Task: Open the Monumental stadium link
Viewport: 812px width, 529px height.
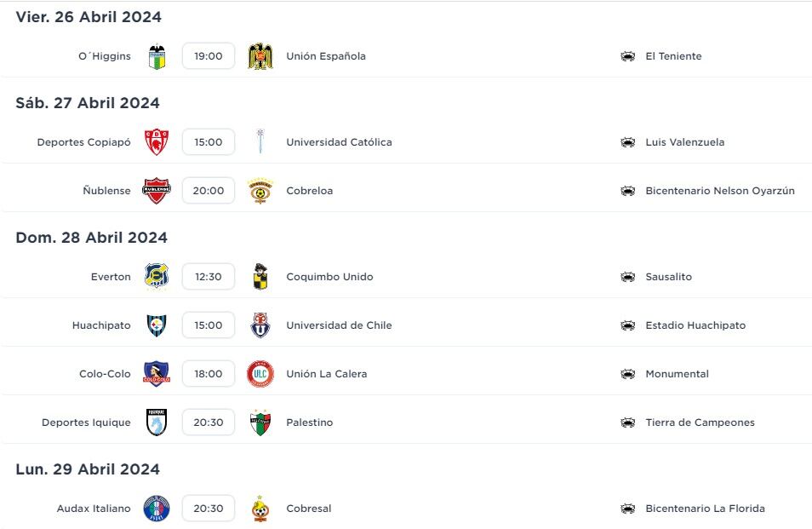Action: coord(677,374)
